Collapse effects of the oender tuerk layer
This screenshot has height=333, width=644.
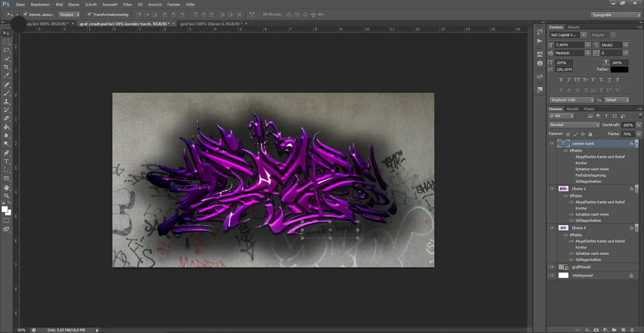(637, 143)
